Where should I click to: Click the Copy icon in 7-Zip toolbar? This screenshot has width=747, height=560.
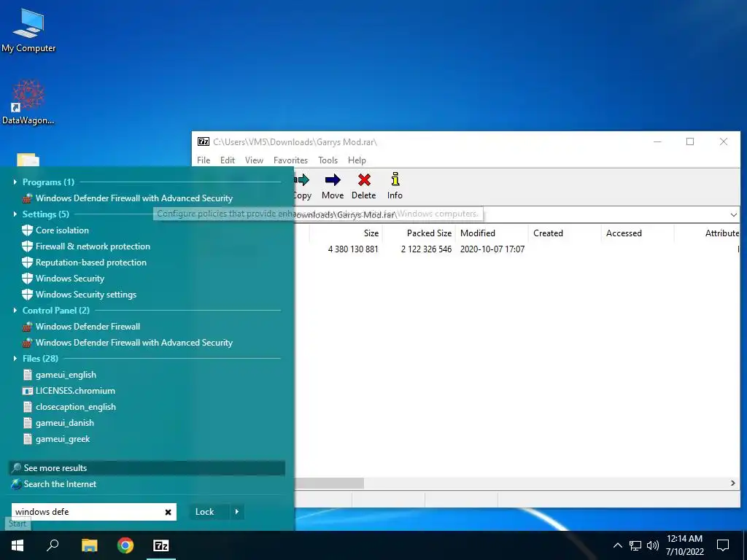[x=303, y=180]
